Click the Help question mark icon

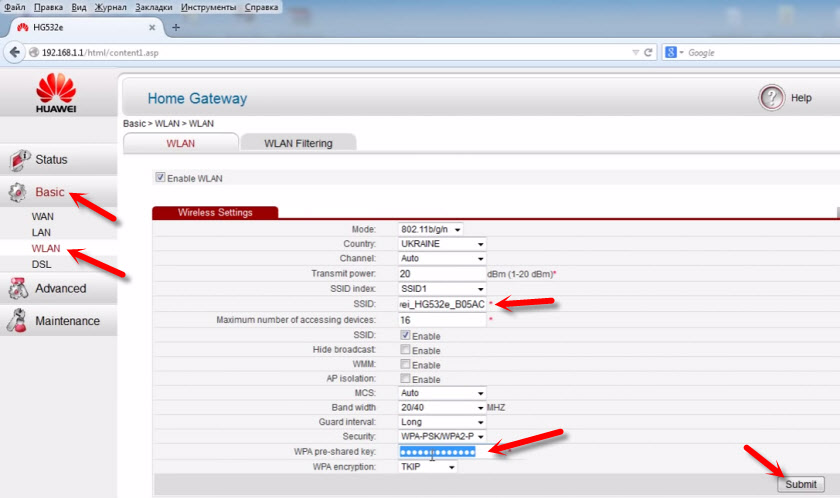(771, 98)
